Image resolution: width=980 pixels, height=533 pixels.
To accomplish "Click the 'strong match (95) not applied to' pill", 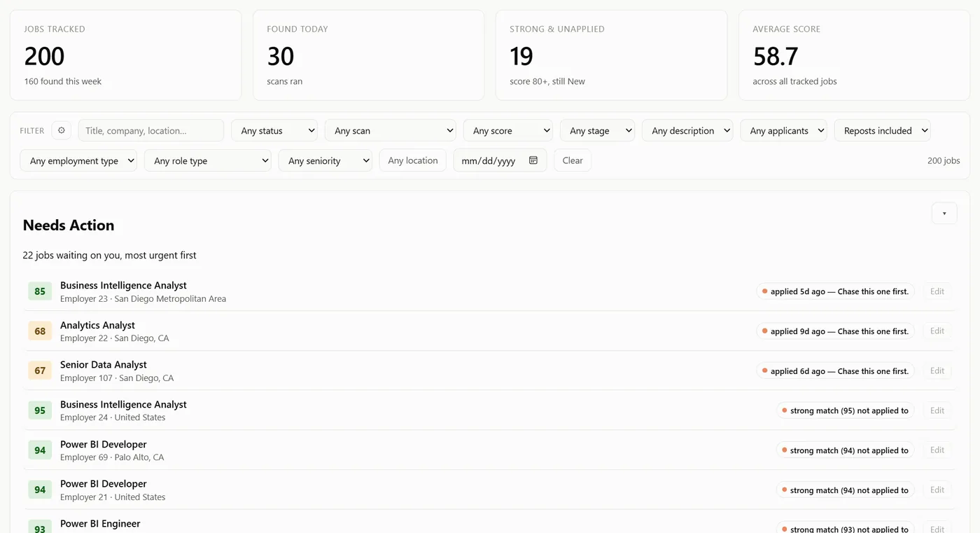I will [x=846, y=411].
